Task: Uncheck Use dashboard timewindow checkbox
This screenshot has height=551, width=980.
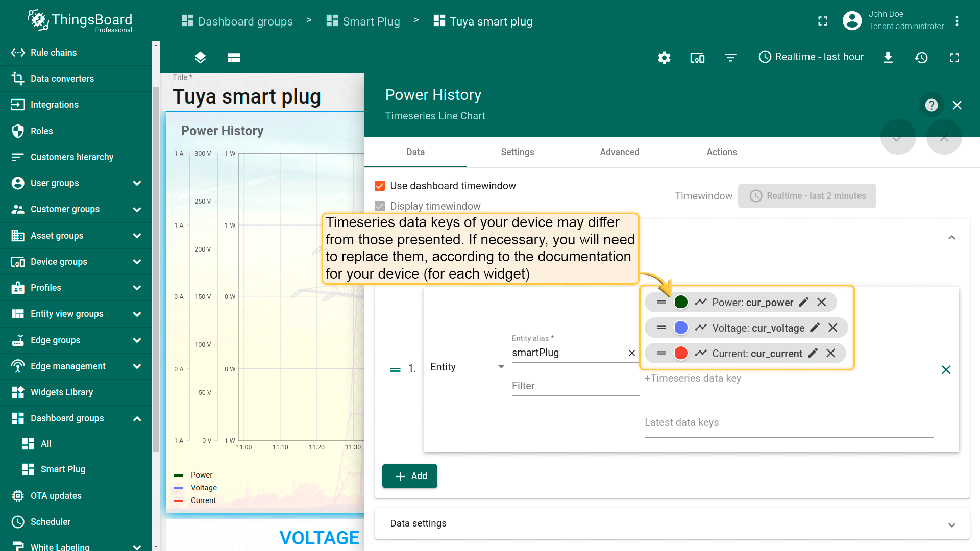Action: click(380, 186)
